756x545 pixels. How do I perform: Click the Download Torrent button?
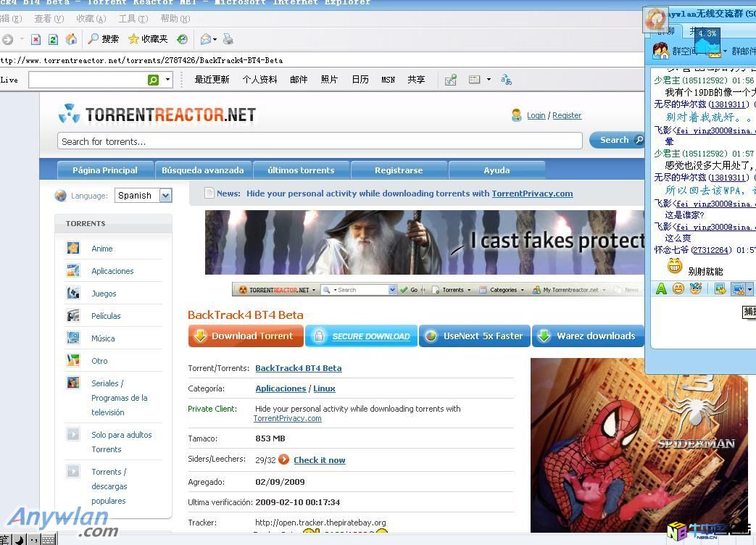pos(245,336)
